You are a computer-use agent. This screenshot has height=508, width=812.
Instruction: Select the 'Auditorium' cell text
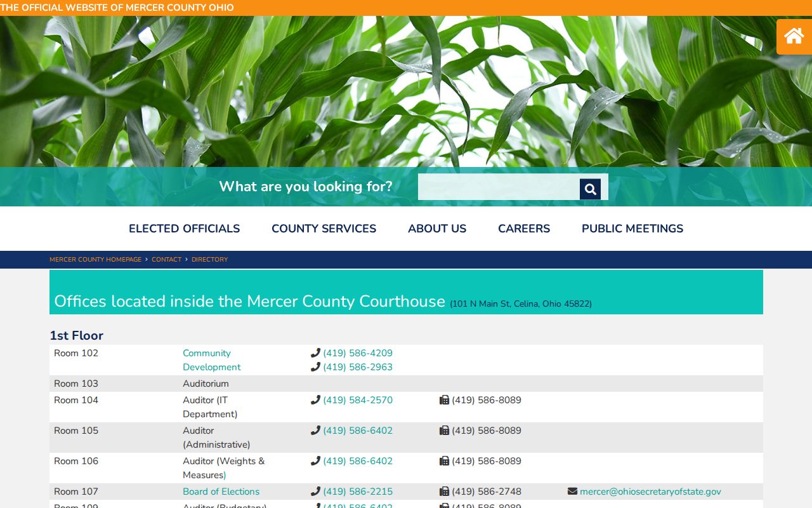point(206,384)
